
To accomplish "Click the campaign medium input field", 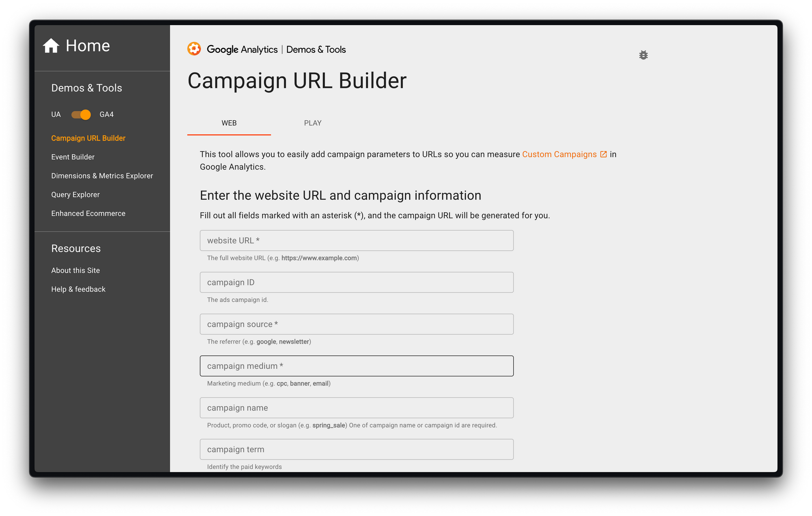I will tap(356, 366).
